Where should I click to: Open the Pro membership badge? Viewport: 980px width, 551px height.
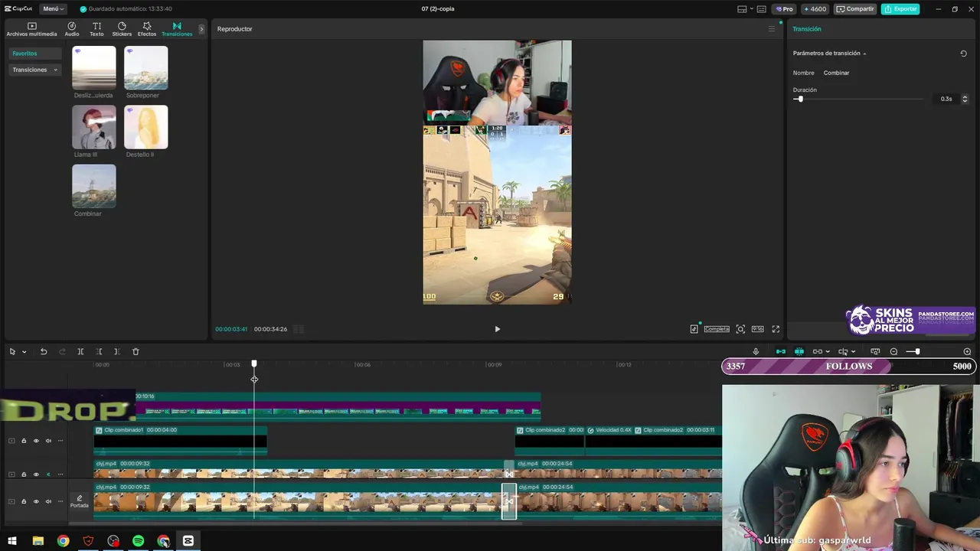pyautogui.click(x=784, y=9)
